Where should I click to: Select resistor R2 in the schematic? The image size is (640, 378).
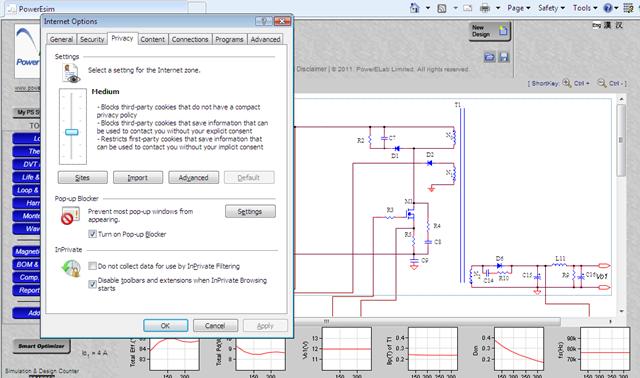point(370,140)
